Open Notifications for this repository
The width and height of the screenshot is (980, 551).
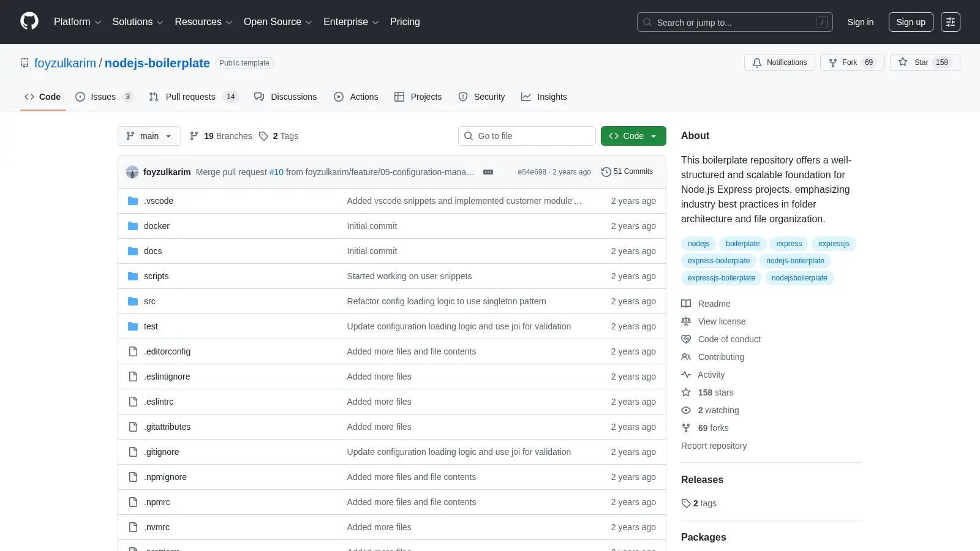tap(780, 62)
